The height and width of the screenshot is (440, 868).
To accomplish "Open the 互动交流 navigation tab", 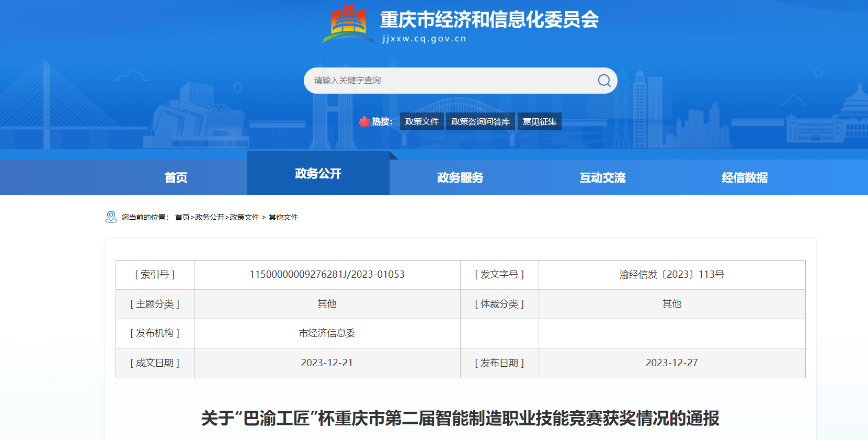I will (602, 177).
